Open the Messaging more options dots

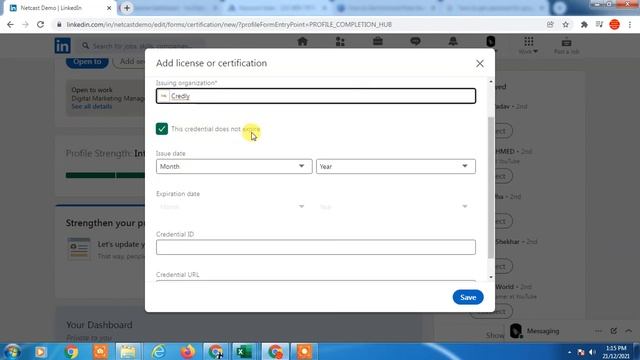[598, 331]
